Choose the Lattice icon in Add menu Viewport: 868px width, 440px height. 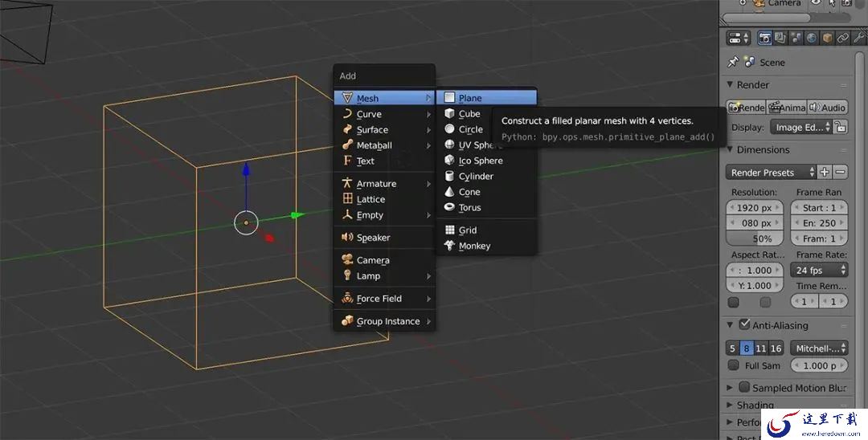tap(348, 198)
